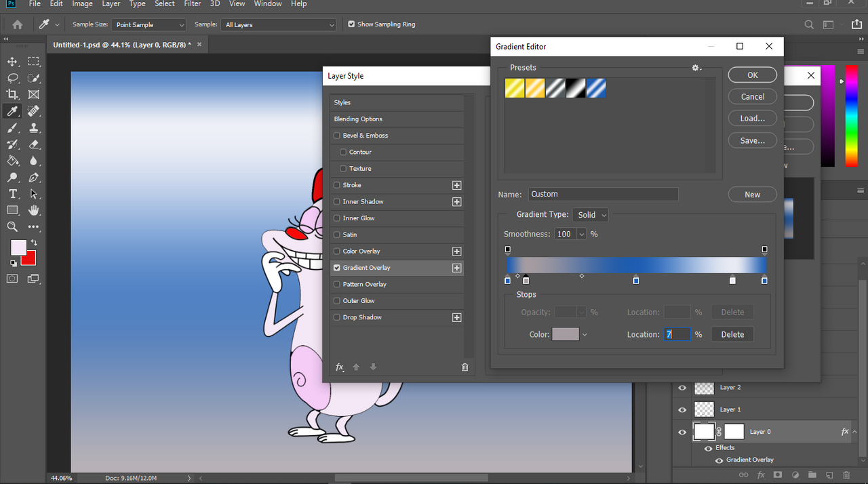Click the trash icon in Layer Style
The height and width of the screenshot is (484, 868).
click(x=465, y=367)
